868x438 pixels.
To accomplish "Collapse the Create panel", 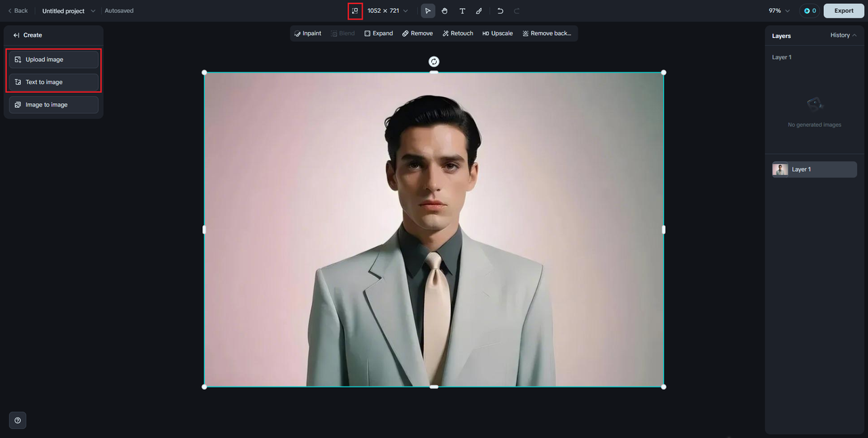I will [x=16, y=35].
